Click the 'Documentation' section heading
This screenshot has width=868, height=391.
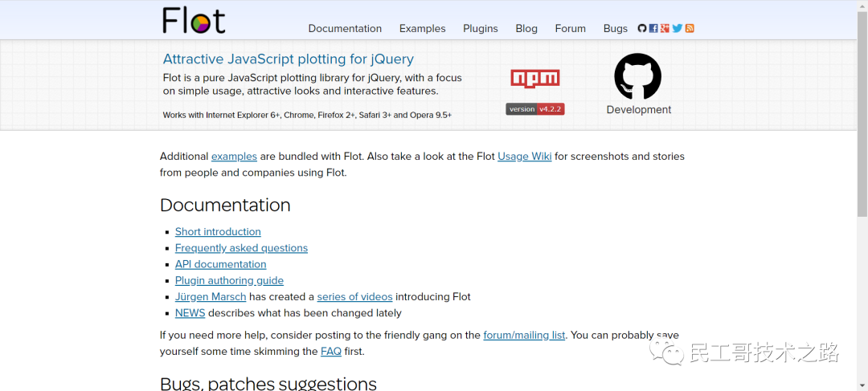pos(225,206)
